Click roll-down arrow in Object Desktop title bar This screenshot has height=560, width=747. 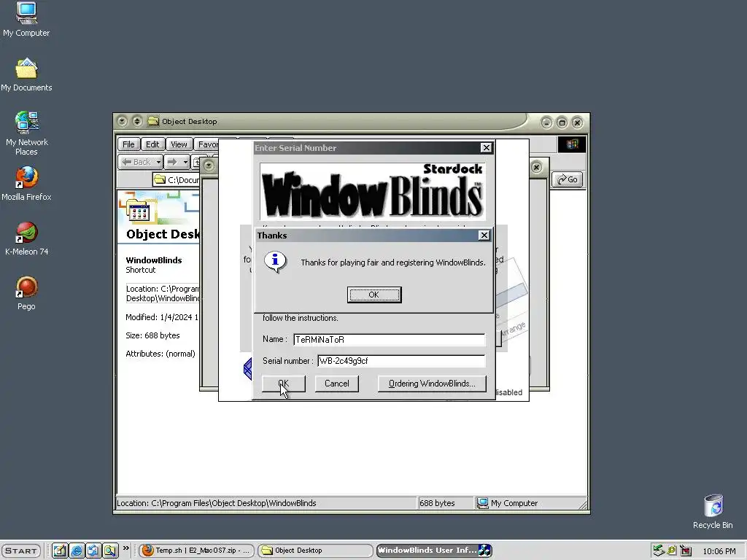122,122
